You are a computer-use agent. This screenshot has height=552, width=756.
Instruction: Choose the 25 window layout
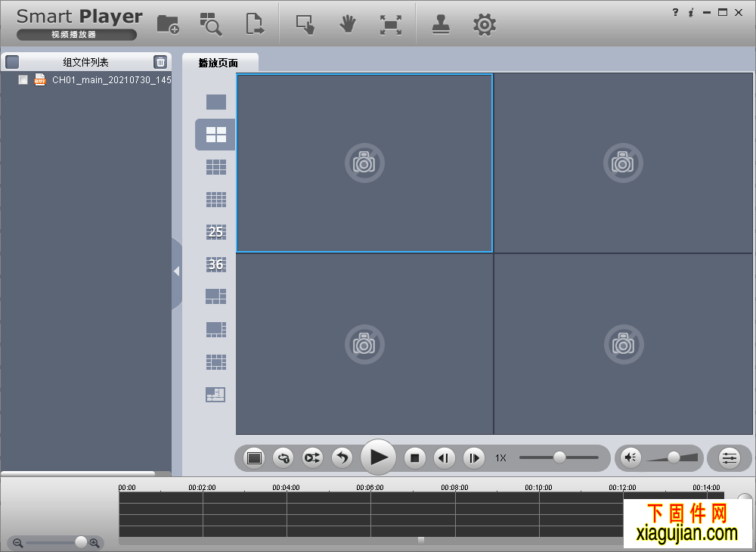216,232
